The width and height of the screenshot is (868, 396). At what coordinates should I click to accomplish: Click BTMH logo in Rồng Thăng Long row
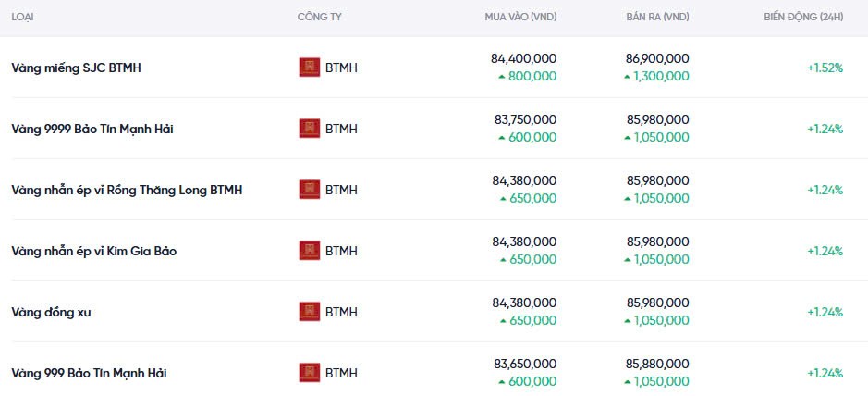click(310, 190)
